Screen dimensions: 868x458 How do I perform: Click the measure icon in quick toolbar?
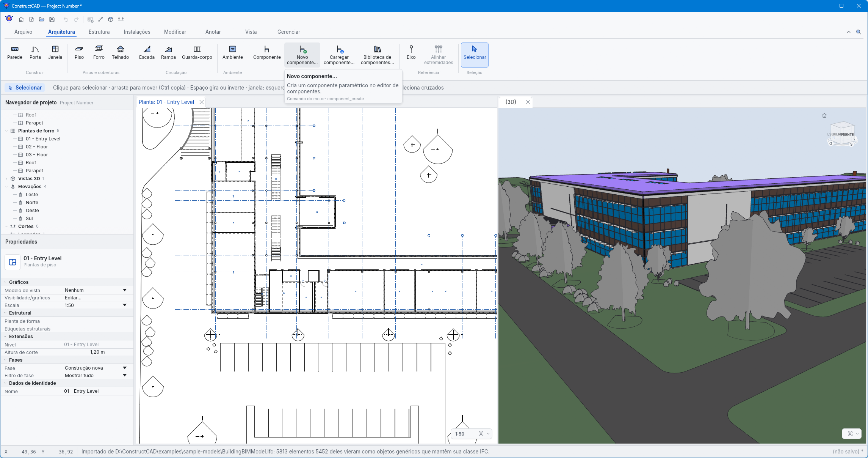[100, 19]
